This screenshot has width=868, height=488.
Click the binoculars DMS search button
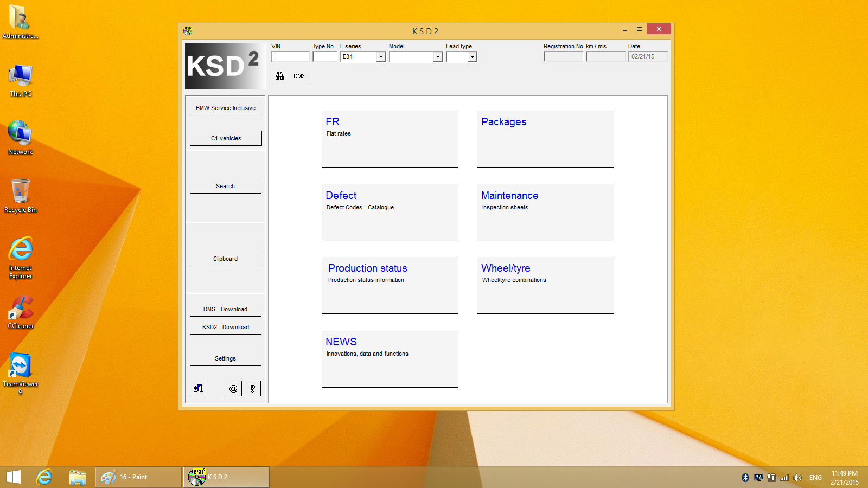pos(291,76)
